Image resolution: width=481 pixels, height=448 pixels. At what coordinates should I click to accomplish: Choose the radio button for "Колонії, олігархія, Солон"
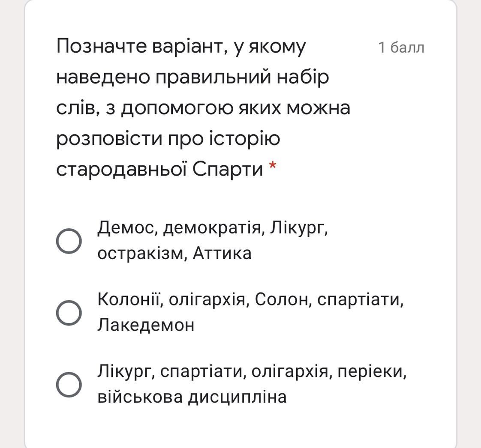pos(69,312)
